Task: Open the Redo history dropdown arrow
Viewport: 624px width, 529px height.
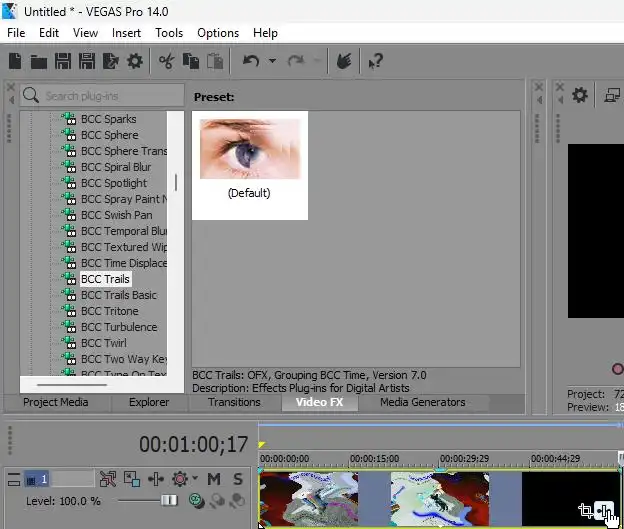Action: [x=317, y=61]
